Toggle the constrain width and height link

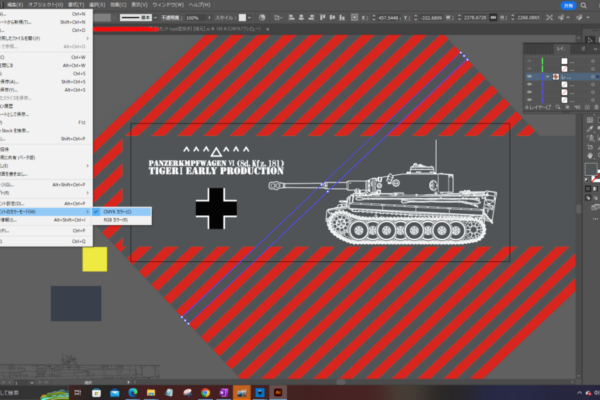pyautogui.click(x=493, y=18)
